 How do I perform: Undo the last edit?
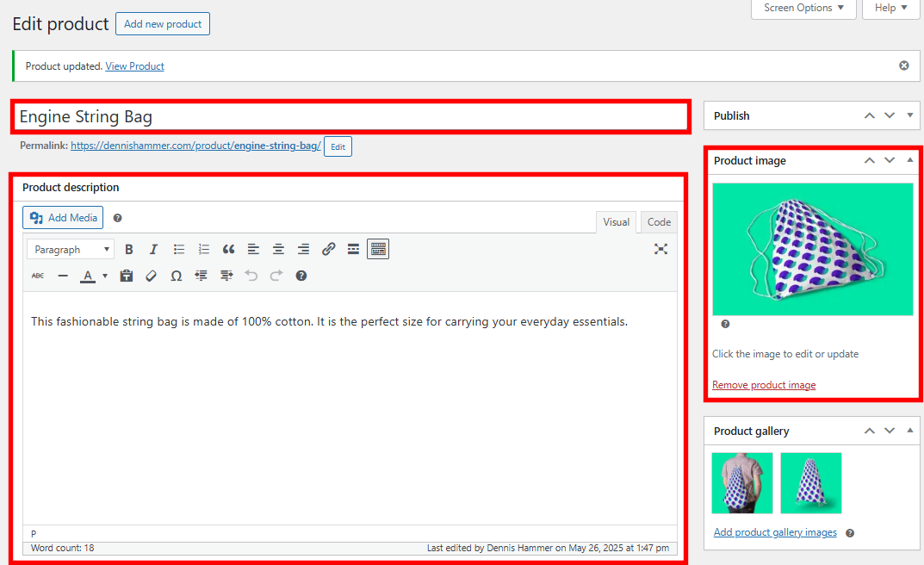coord(250,275)
